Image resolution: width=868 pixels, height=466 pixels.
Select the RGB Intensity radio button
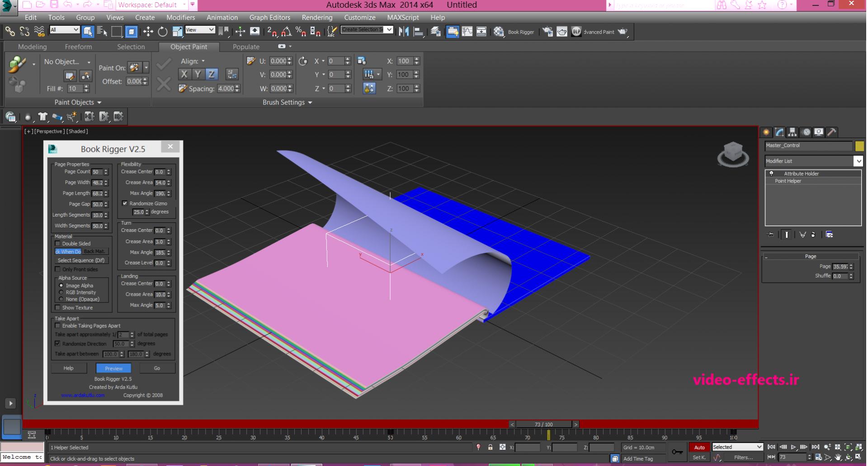61,292
